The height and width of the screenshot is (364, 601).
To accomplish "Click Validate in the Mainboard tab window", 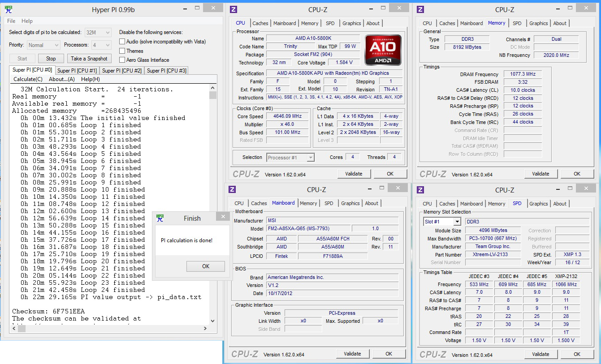I will [352, 354].
